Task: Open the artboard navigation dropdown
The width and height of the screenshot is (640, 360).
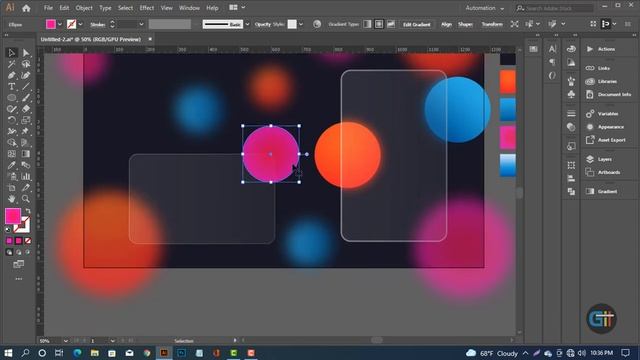Action: (112, 341)
